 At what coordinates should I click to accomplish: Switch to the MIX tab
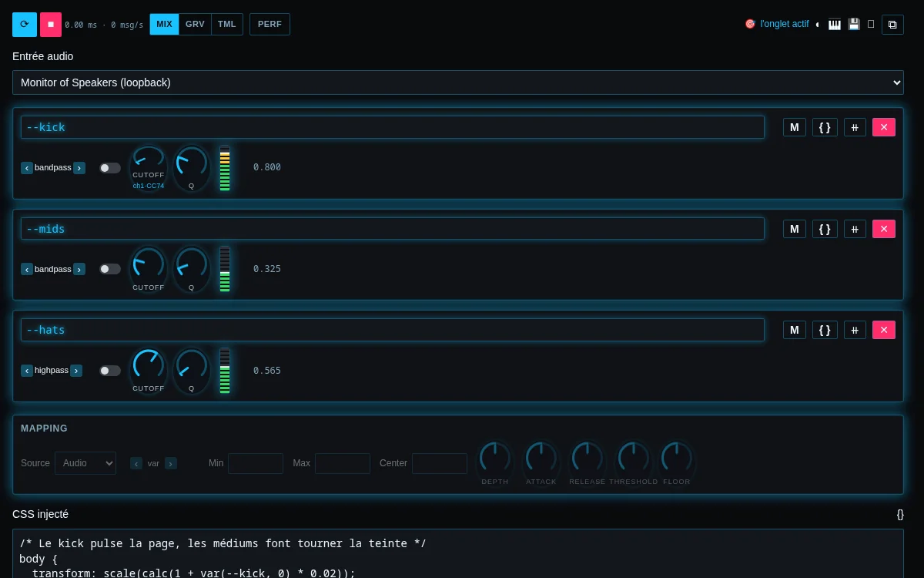point(164,24)
